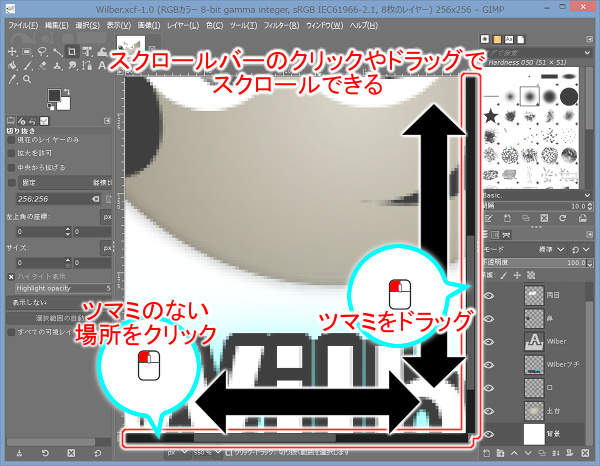
Task: Open the 編集(E) menu
Action: tap(57, 26)
